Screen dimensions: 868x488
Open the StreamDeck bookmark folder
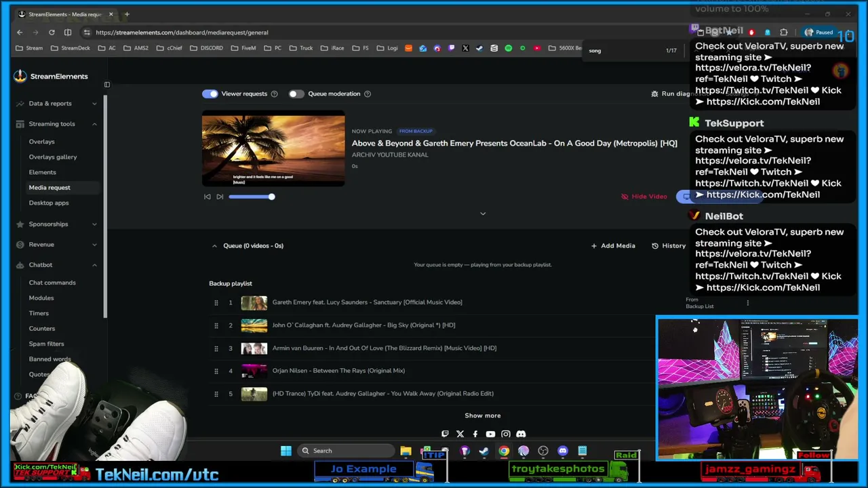[70, 48]
